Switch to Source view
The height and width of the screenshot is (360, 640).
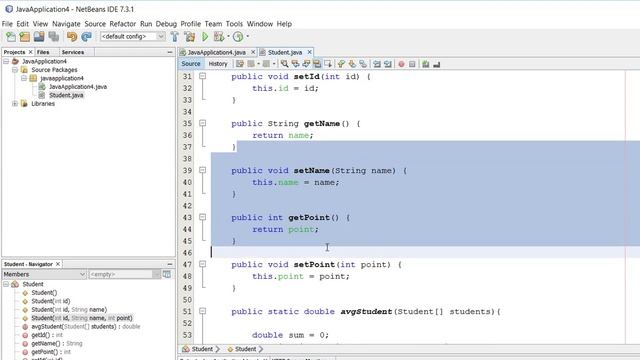(x=191, y=64)
